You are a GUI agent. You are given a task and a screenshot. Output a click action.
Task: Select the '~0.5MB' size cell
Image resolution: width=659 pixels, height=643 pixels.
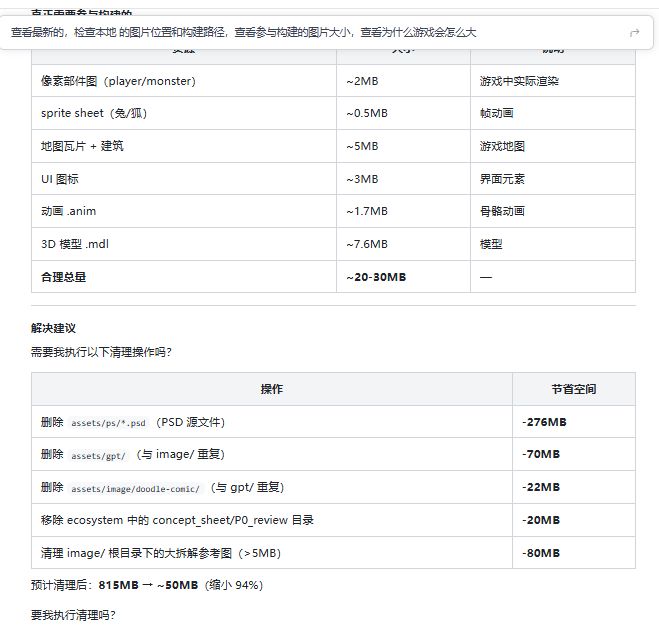(403, 113)
